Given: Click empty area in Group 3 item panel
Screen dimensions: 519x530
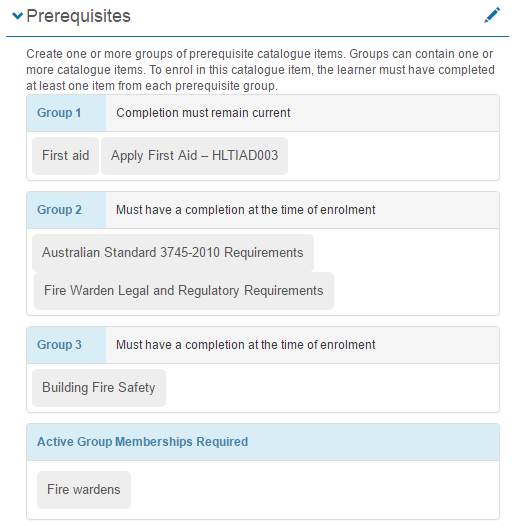Looking at the screenshot, I should click(x=331, y=388).
